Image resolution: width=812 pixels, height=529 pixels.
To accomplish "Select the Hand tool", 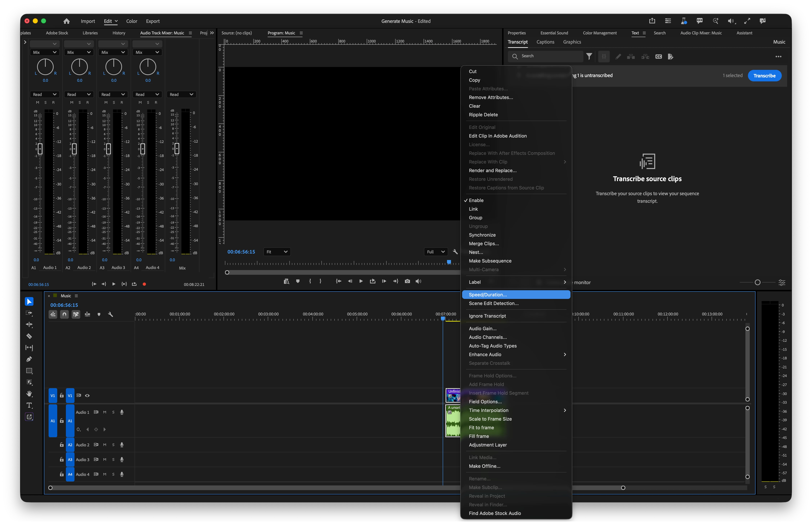I will (29, 394).
